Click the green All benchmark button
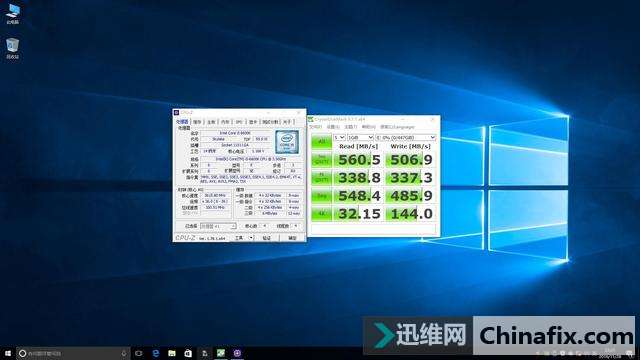The image size is (640, 360). tap(322, 142)
